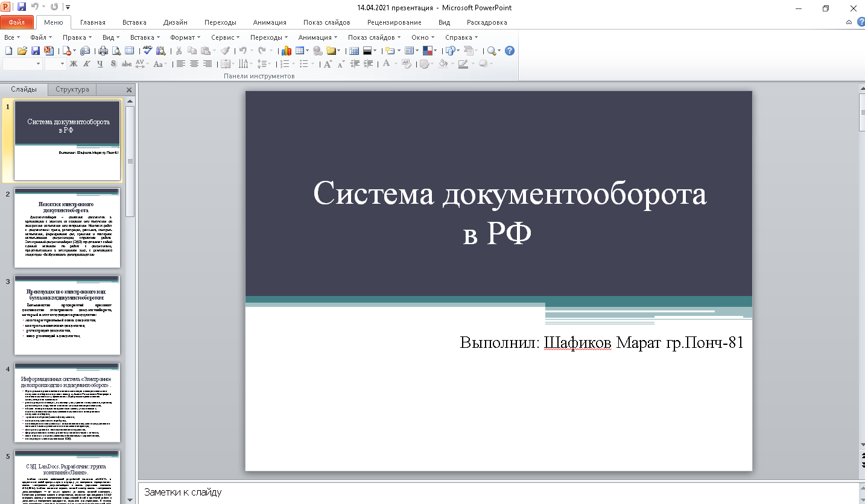Open the Research binoculars icon

[x=160, y=51]
